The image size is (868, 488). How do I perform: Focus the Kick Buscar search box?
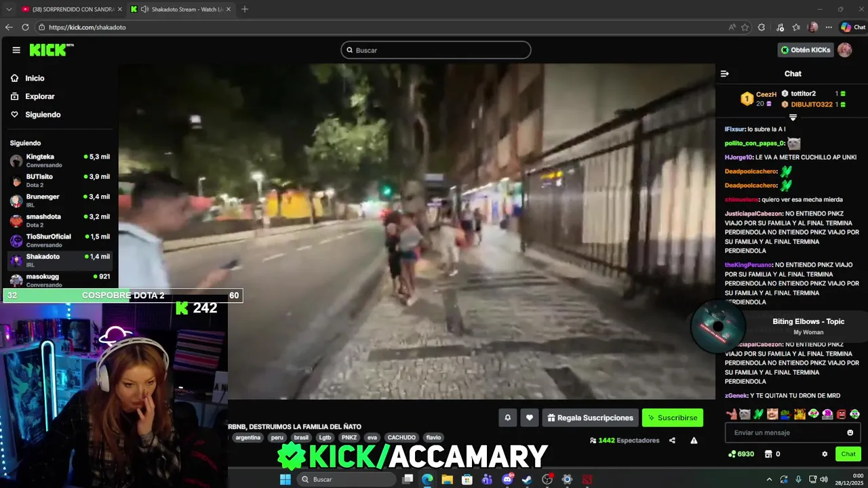(x=435, y=50)
